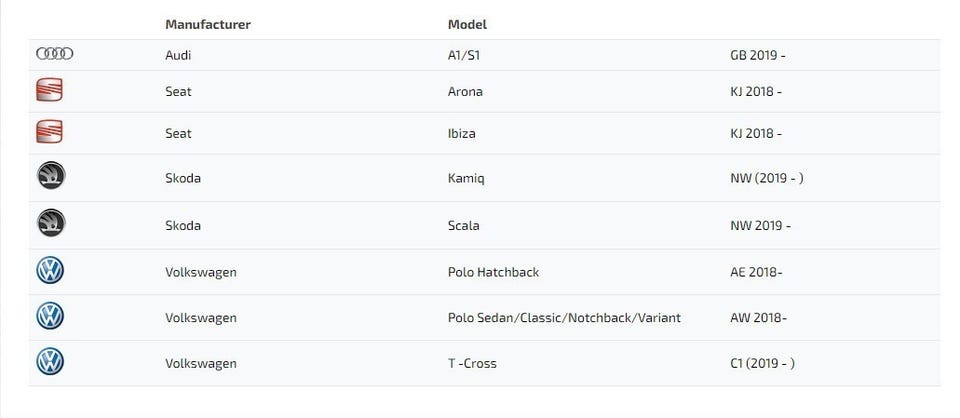Image resolution: width=960 pixels, height=418 pixels.
Task: Click Polo Sedan/Classic/Notchback/Variant text
Action: coord(564,318)
